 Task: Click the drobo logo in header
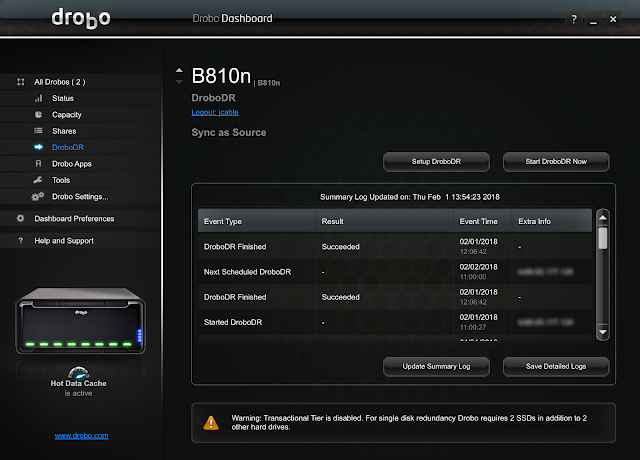(x=81, y=18)
